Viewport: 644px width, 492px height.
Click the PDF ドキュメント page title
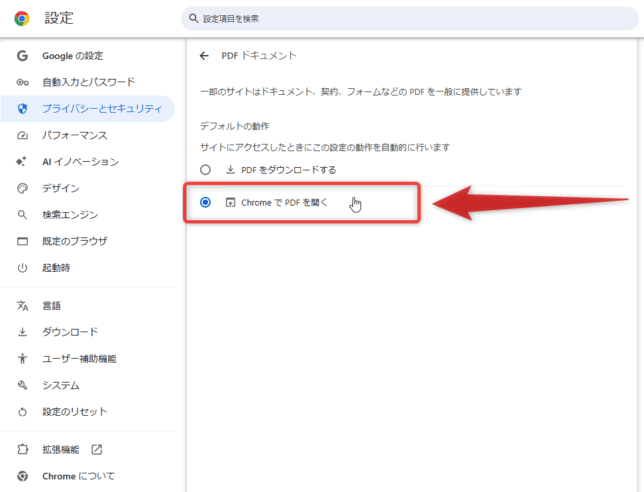(x=259, y=56)
